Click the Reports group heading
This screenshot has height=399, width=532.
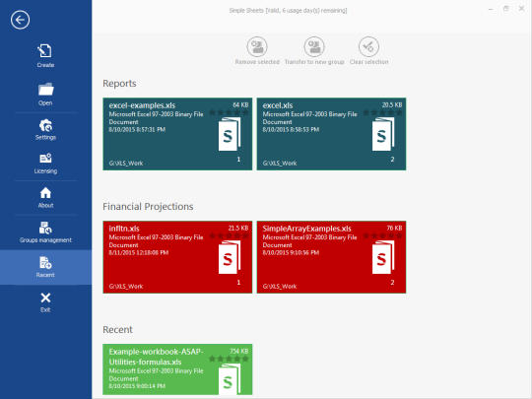(x=119, y=84)
